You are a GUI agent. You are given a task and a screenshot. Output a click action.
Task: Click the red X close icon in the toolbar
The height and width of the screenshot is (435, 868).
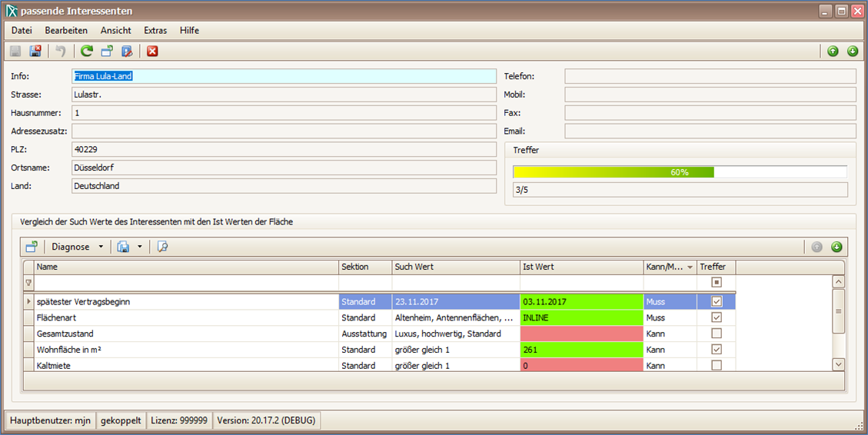click(152, 51)
